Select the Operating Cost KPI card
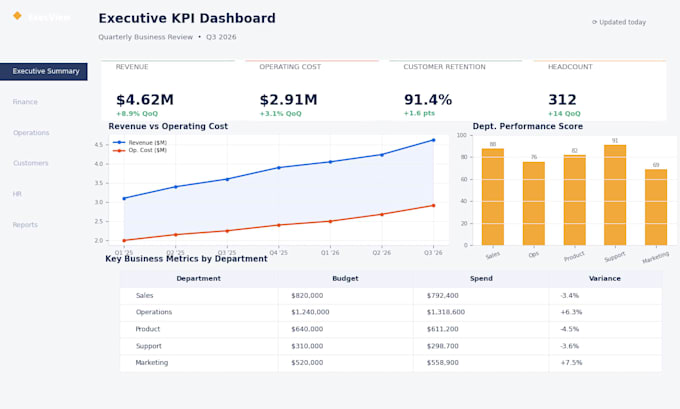The width and height of the screenshot is (680, 409). point(312,90)
